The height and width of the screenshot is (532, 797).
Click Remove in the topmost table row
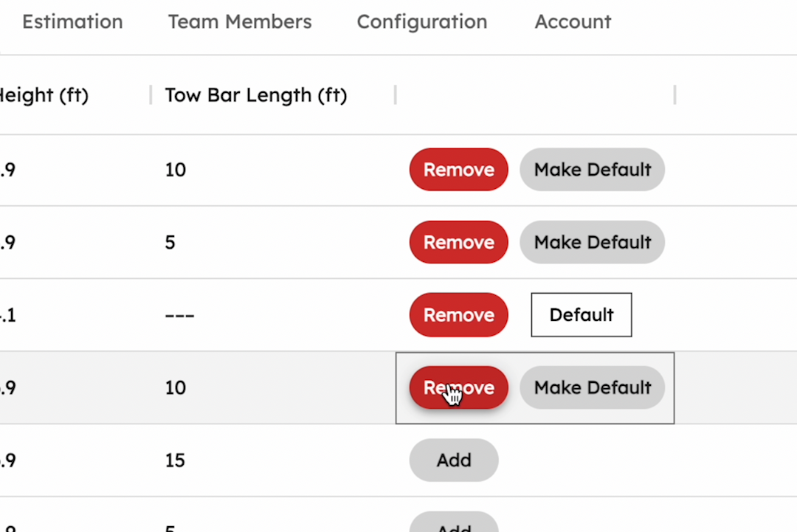(459, 170)
